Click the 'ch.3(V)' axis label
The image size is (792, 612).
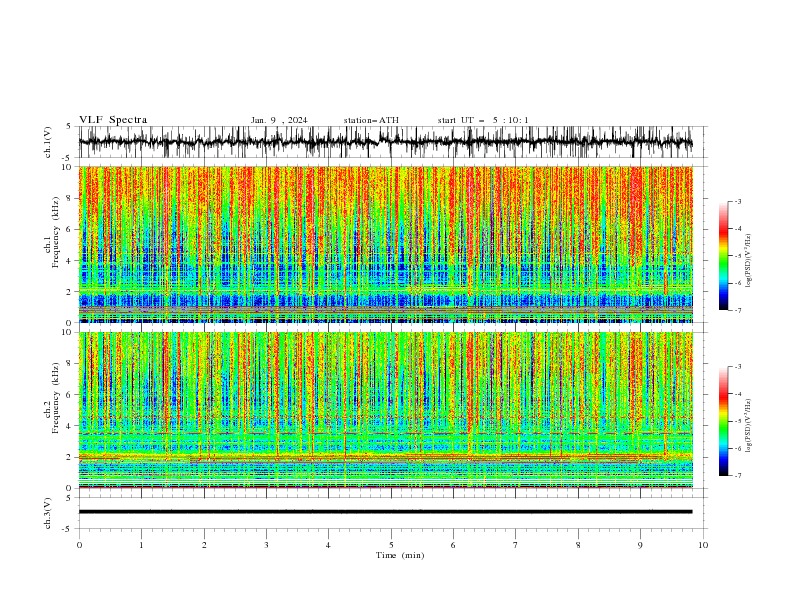click(48, 513)
